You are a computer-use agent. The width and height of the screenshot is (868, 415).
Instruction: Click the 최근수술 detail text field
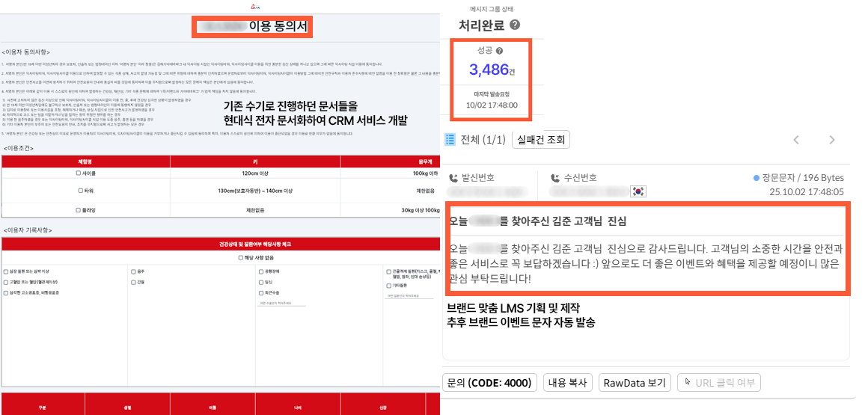pos(282,304)
